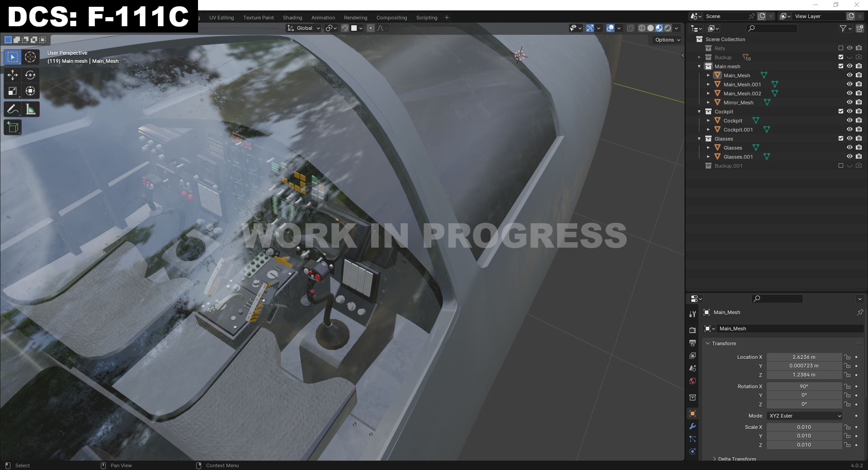The height and width of the screenshot is (470, 868).
Task: Open the View Layer properties tab
Action: (692, 356)
